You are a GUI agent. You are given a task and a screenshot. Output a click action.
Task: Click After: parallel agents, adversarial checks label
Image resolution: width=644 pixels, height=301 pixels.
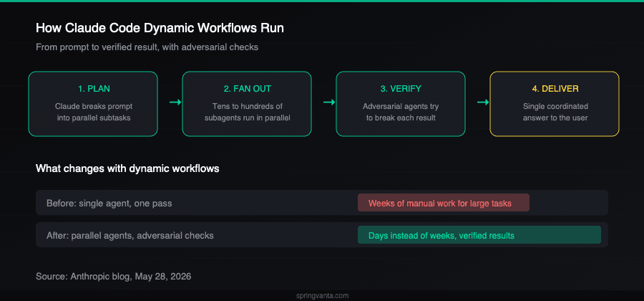pyautogui.click(x=130, y=236)
